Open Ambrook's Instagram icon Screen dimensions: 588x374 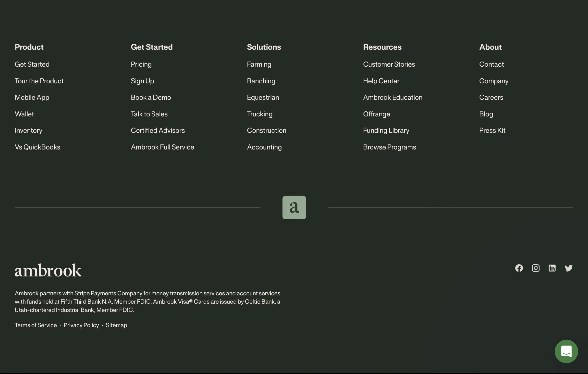[536, 268]
